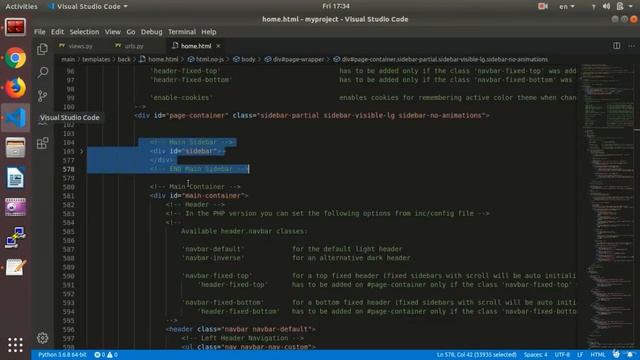Close the home.html tab
This screenshot has width=640, height=360.
coord(218,46)
